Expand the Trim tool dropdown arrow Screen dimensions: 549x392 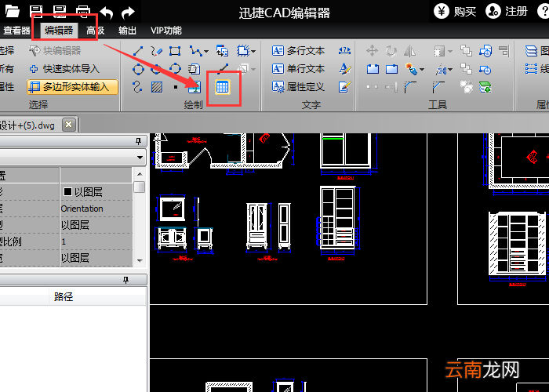click(x=450, y=70)
